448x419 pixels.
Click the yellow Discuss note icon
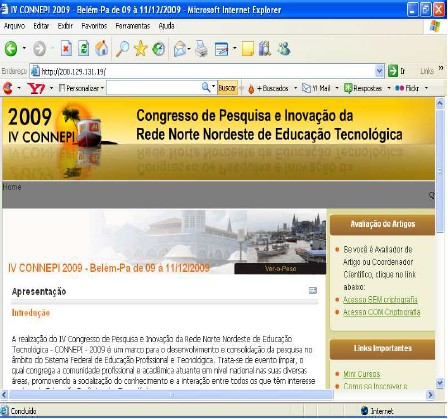point(248,49)
